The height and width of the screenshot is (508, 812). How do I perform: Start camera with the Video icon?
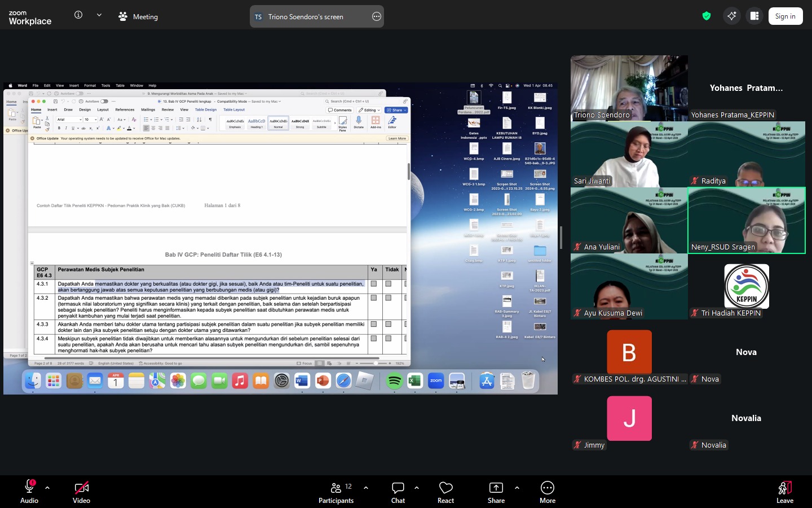coord(81,488)
